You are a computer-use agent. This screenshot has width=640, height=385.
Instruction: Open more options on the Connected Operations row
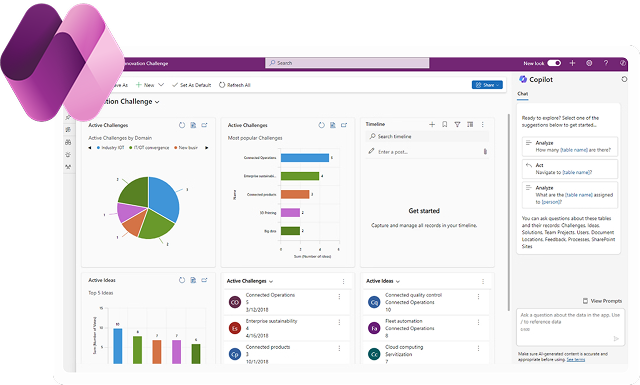tap(339, 296)
